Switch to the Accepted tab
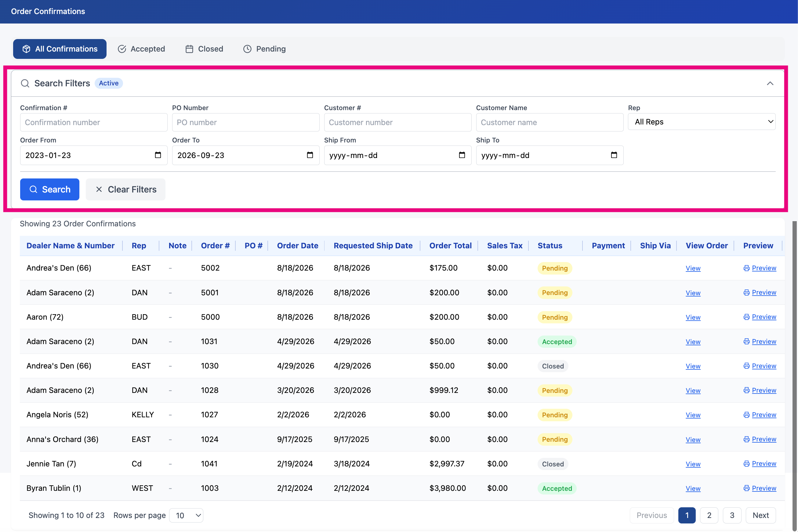The image size is (798, 532). tap(141, 49)
